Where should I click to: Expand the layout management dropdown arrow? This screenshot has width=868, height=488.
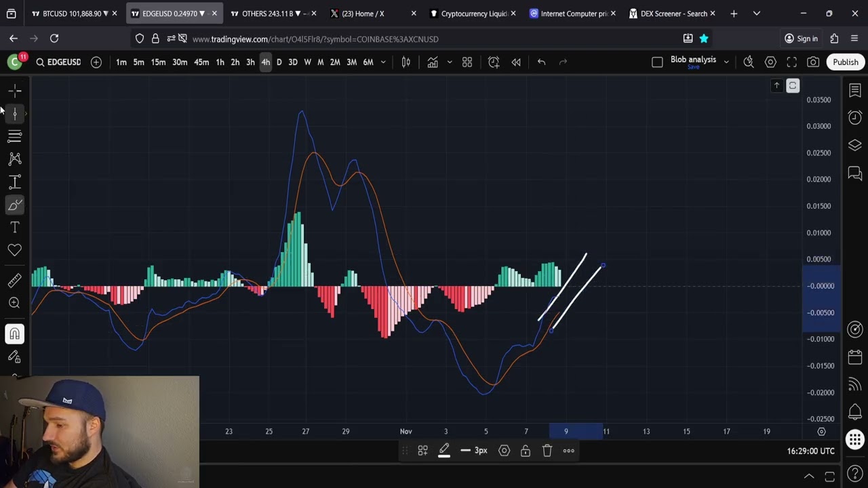coord(726,62)
